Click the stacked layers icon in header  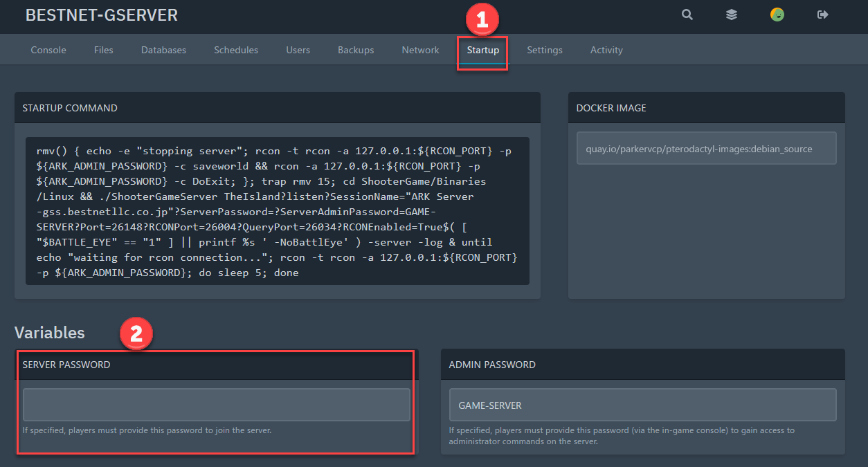(731, 15)
